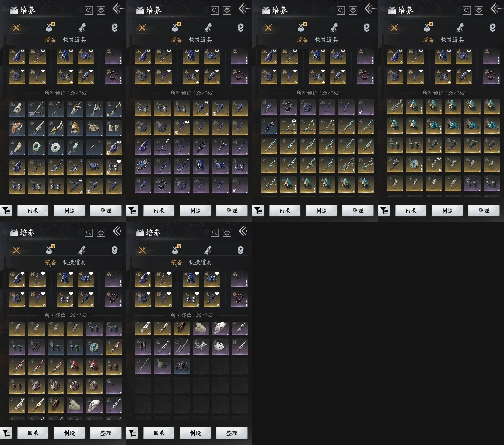Select the pale jade bi disc item
The image size is (504, 445).
coord(56,147)
